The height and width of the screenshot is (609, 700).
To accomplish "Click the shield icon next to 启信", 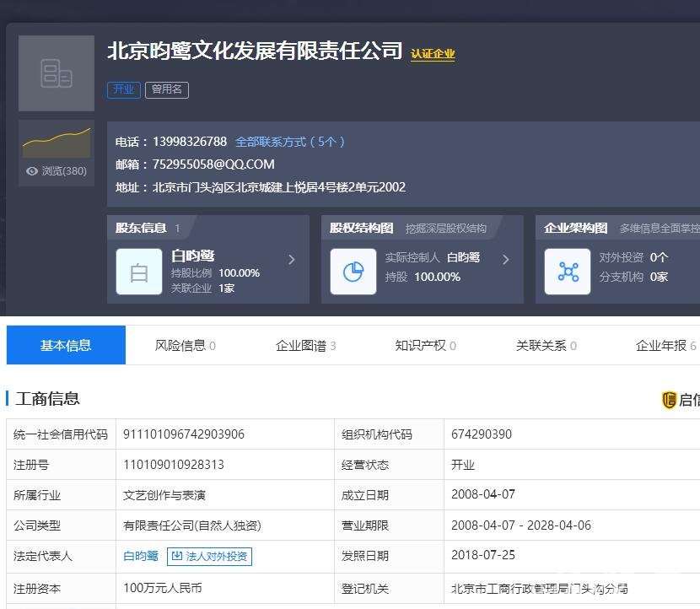I will point(668,400).
